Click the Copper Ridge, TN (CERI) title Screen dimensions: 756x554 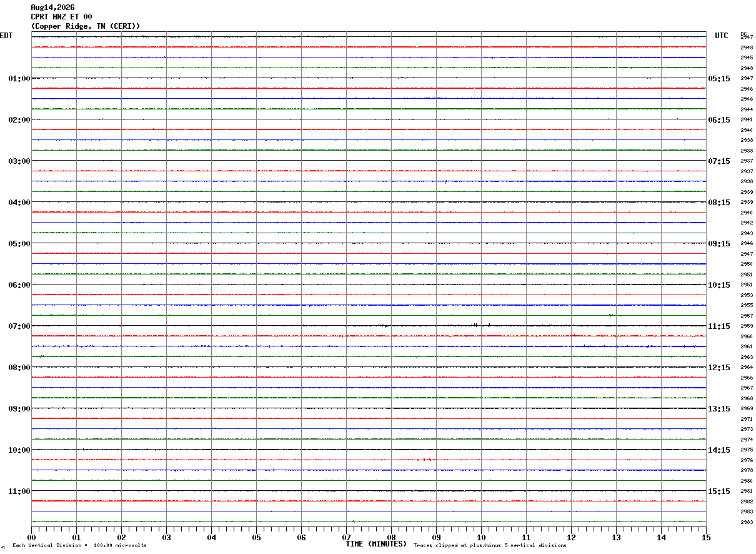pos(86,26)
